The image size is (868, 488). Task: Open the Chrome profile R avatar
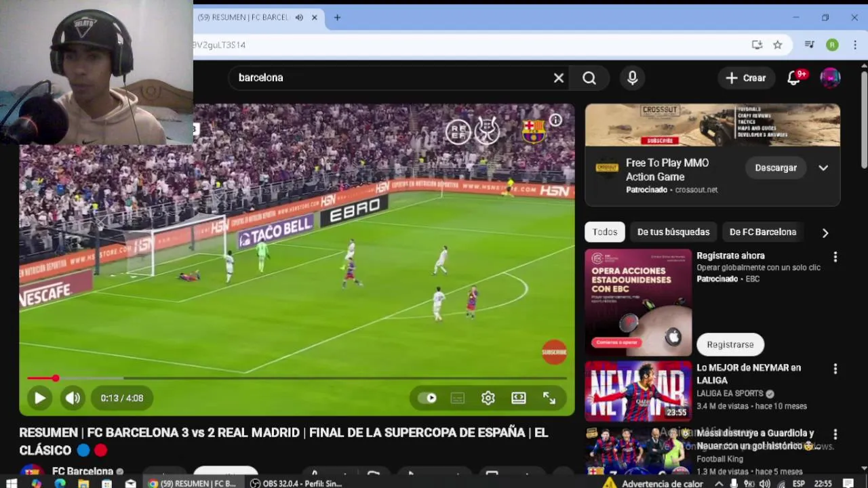tap(832, 45)
